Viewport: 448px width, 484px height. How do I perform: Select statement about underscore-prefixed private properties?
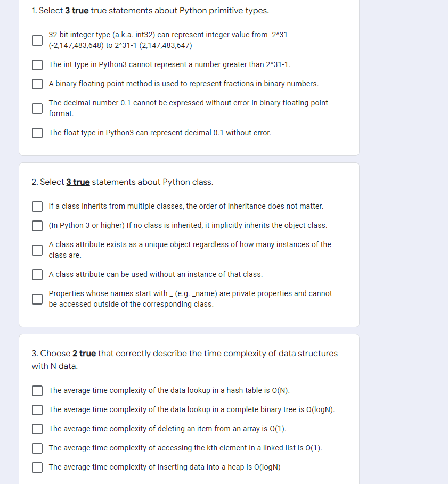pos(37,299)
